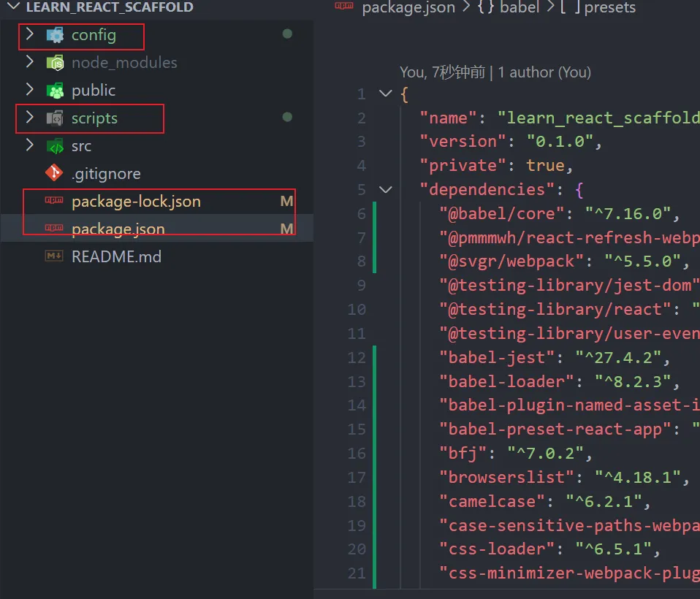Click the public folder icon
This screenshot has width=700, height=599.
tap(55, 91)
